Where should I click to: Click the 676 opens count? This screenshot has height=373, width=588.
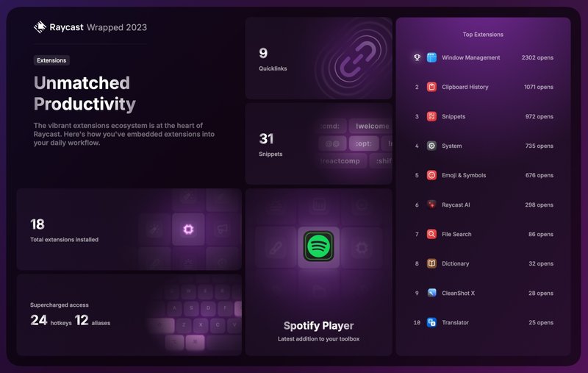[x=539, y=175]
